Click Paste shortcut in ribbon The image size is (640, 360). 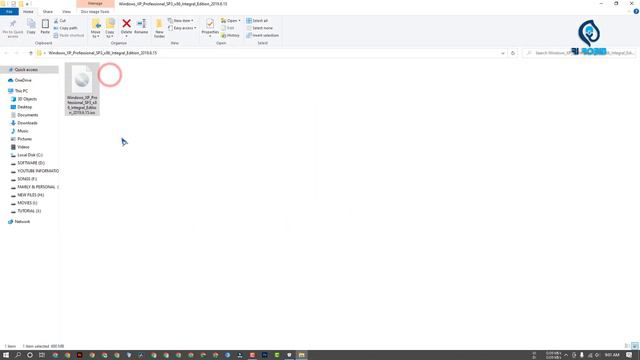point(69,36)
